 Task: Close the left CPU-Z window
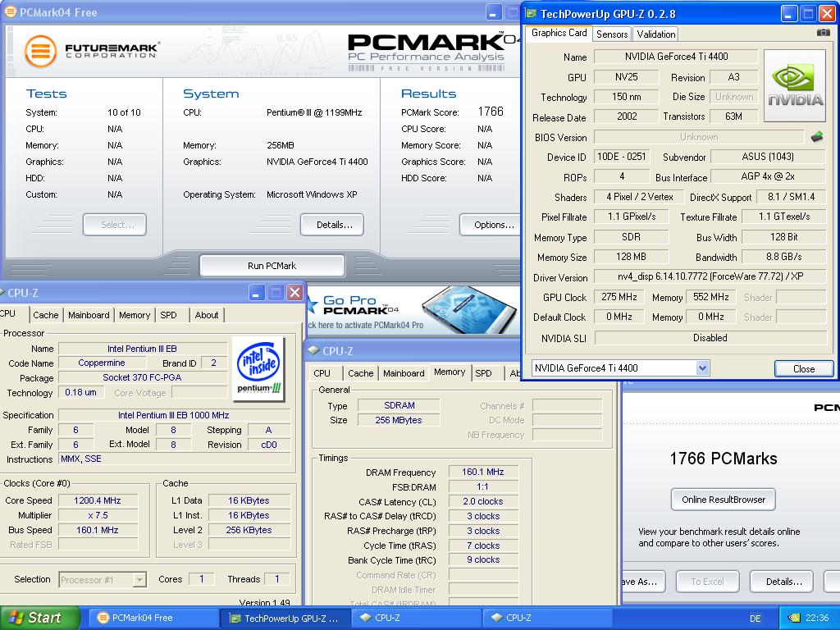pos(294,293)
